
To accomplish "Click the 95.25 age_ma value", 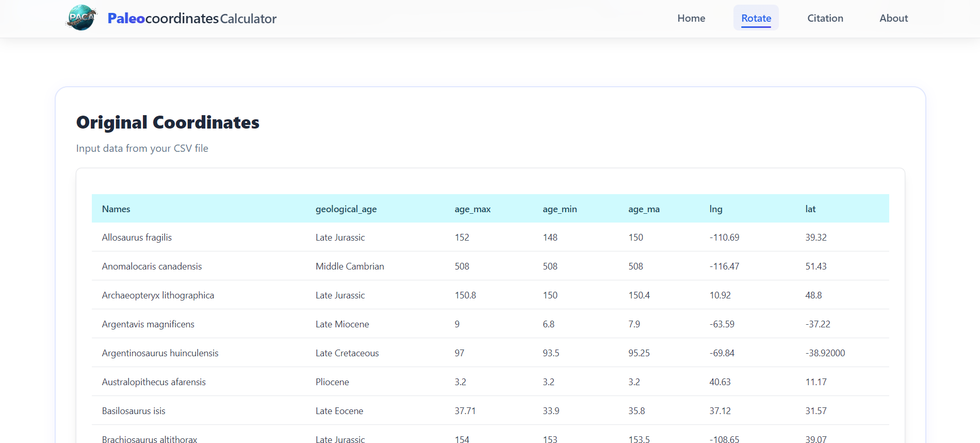I will point(639,353).
